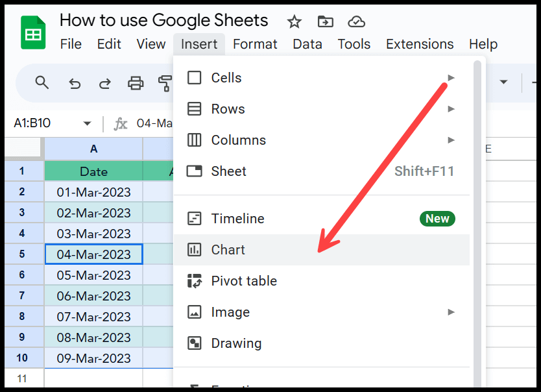Move document to folder icon
The width and height of the screenshot is (541, 392).
click(x=326, y=21)
